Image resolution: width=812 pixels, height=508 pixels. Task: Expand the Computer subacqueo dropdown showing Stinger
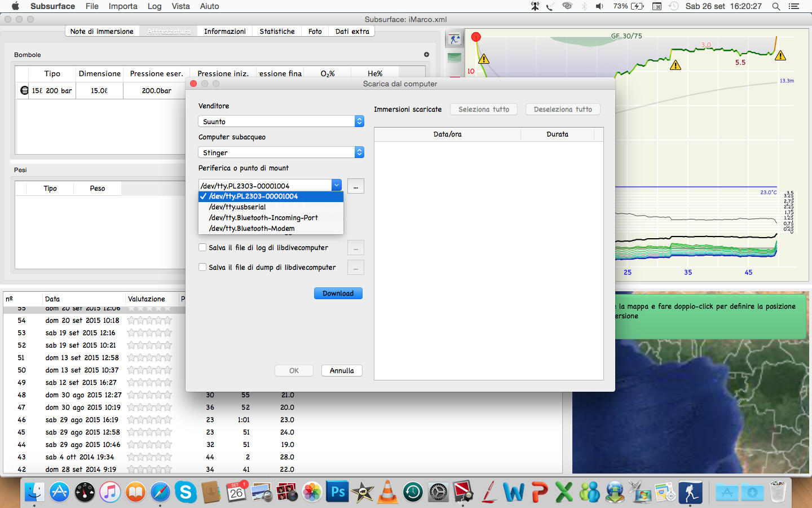tap(281, 152)
